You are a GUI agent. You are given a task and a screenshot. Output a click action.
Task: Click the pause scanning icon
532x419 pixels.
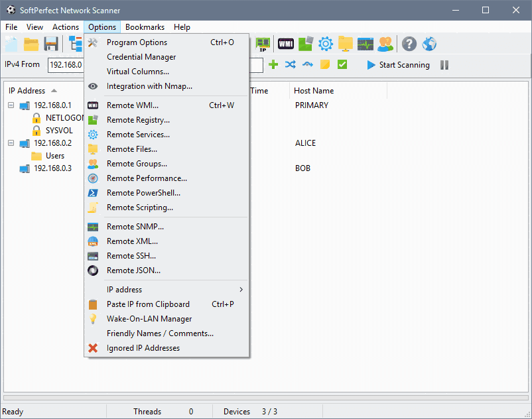click(x=444, y=65)
